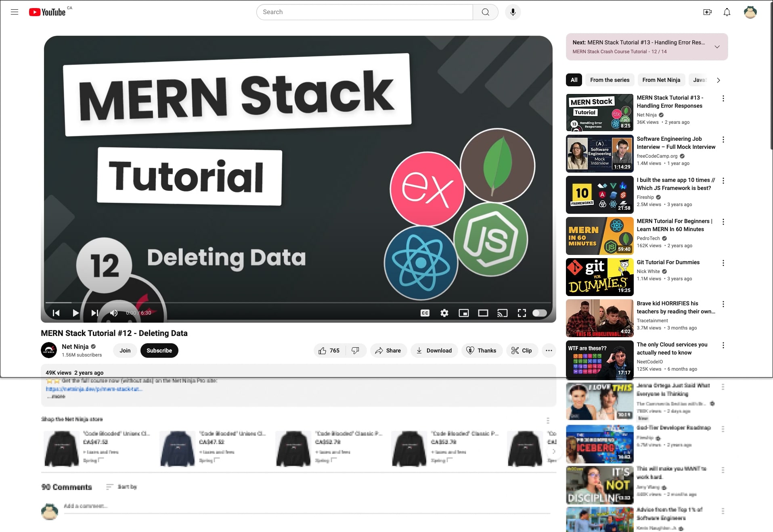Open the hamburger guide menu
The image size is (773, 532).
click(15, 12)
